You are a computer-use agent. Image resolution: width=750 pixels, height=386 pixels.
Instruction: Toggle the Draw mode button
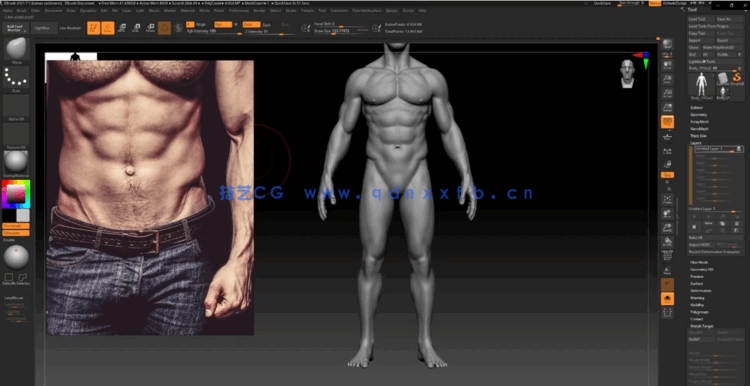pos(108,28)
